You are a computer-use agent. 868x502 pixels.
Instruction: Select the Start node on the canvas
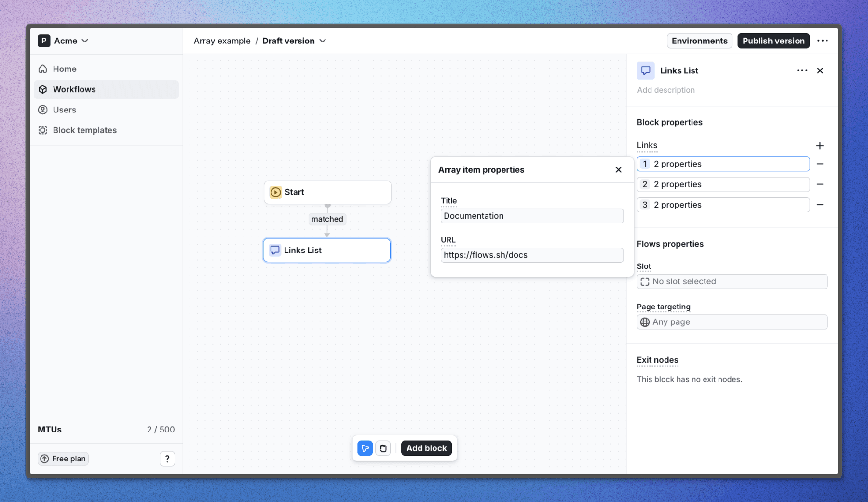click(327, 192)
